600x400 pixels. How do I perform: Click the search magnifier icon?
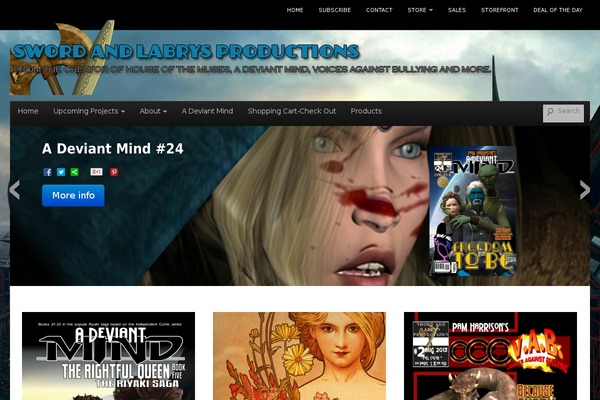tap(550, 111)
